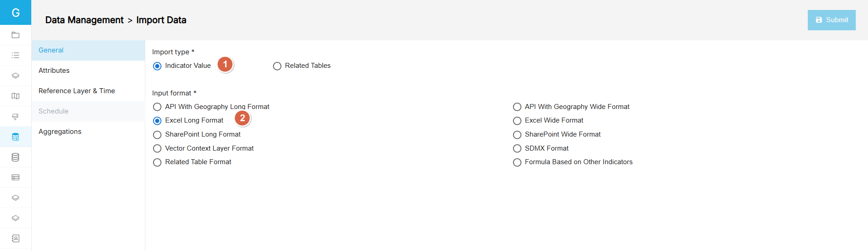Open the table grid icon in the sidebar
868x251 pixels.
coord(15,177)
